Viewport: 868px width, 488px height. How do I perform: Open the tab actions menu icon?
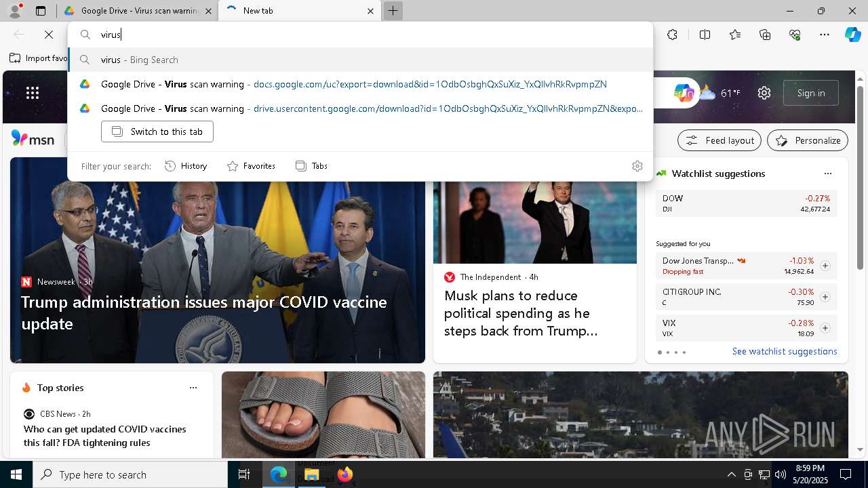click(41, 11)
